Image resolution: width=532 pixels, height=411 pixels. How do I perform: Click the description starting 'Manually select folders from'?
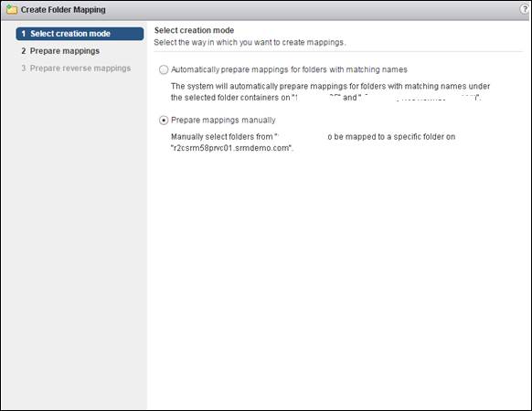click(x=313, y=142)
